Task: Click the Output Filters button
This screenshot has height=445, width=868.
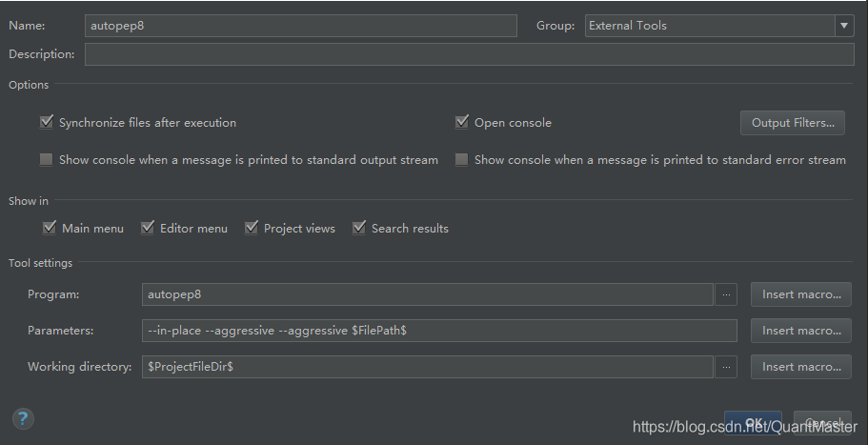Action: click(793, 123)
